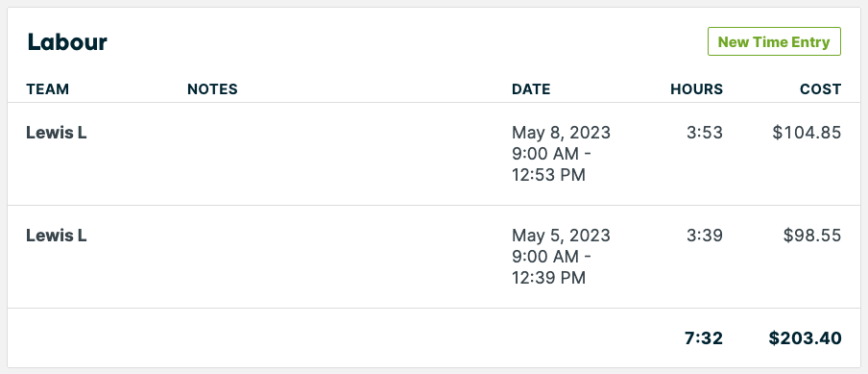Open the May 5, 2023 time entry row
868x374 pixels.
coord(434,257)
